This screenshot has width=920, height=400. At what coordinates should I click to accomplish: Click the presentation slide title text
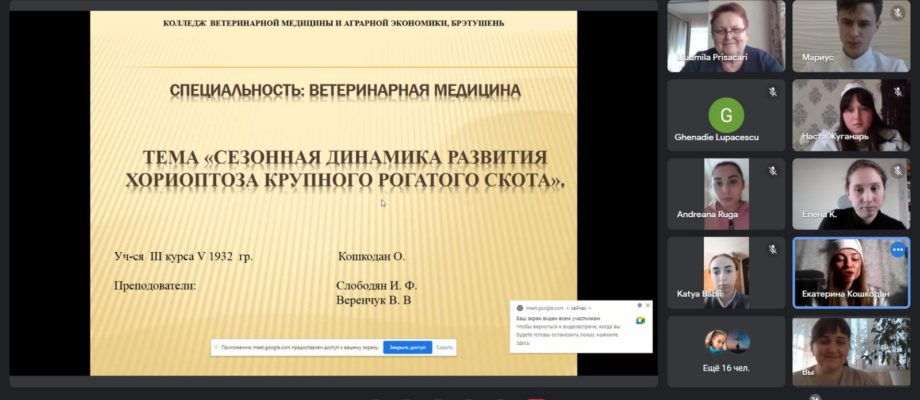point(345,170)
